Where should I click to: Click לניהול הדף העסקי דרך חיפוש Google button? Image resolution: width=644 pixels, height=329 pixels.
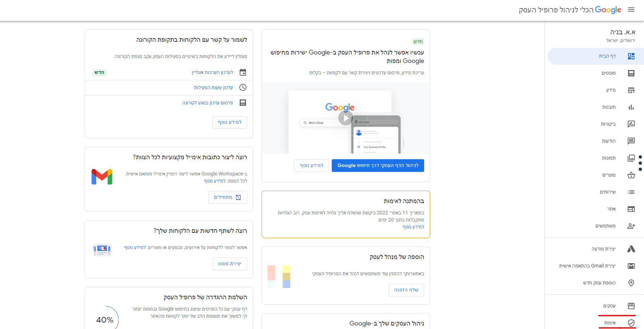(377, 165)
